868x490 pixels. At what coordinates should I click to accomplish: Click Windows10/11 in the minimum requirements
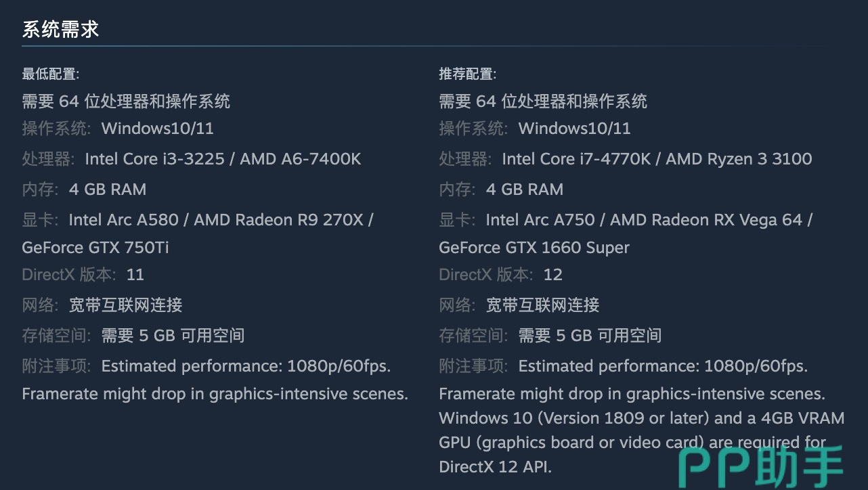click(157, 129)
